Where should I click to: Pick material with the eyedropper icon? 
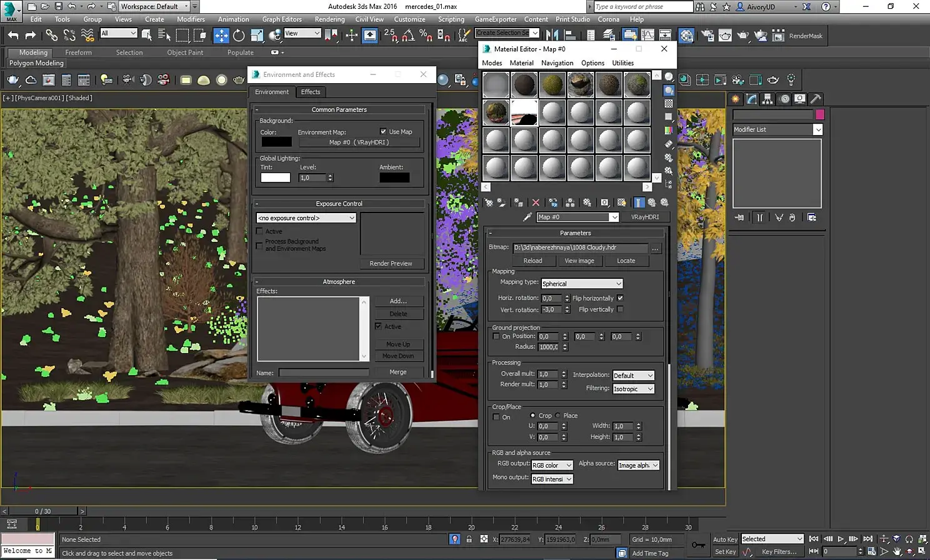[x=527, y=217]
